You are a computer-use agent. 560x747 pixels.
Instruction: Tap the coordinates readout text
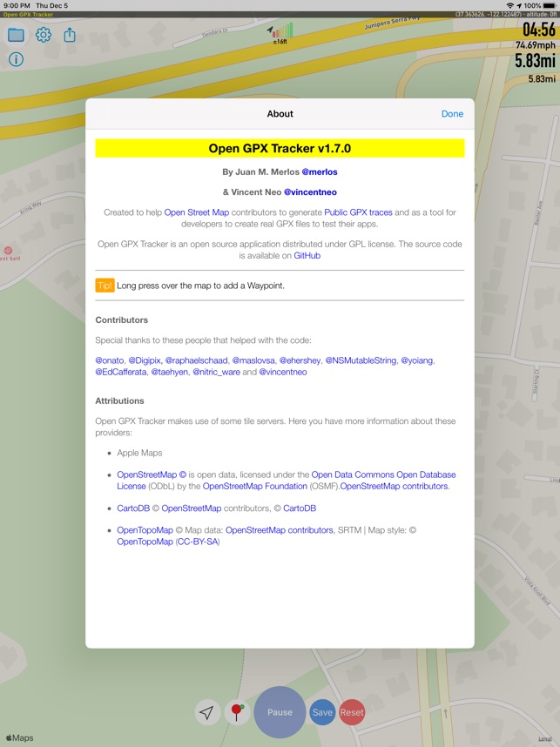click(x=506, y=15)
